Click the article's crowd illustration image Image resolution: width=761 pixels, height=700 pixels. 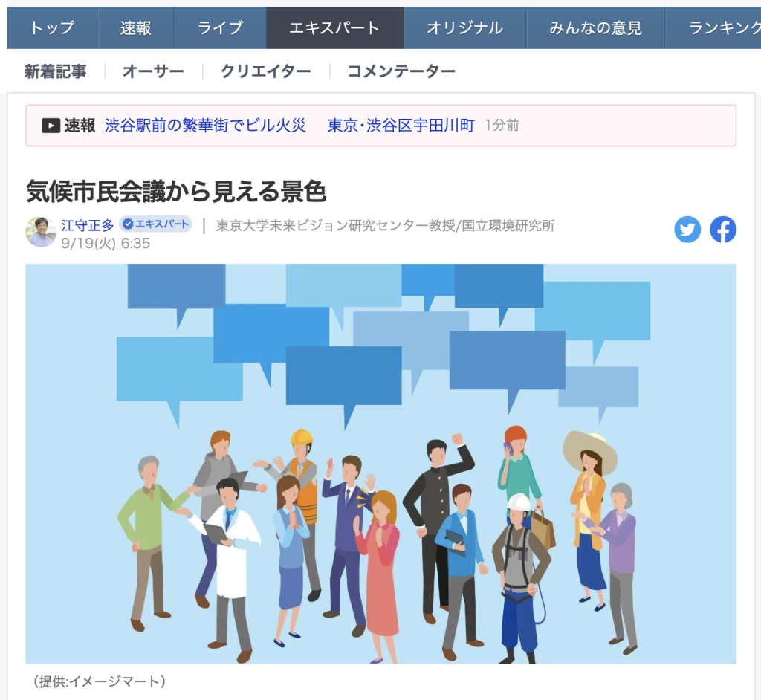(x=381, y=464)
